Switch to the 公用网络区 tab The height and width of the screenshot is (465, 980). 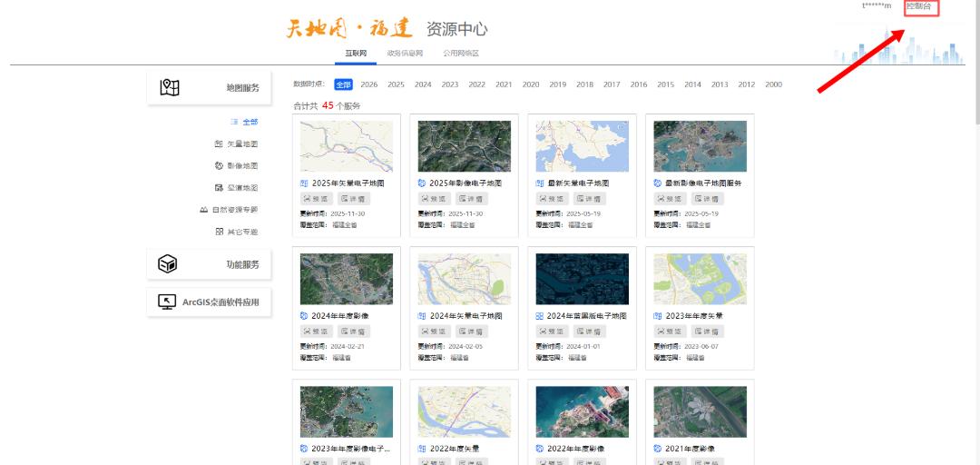pos(461,54)
